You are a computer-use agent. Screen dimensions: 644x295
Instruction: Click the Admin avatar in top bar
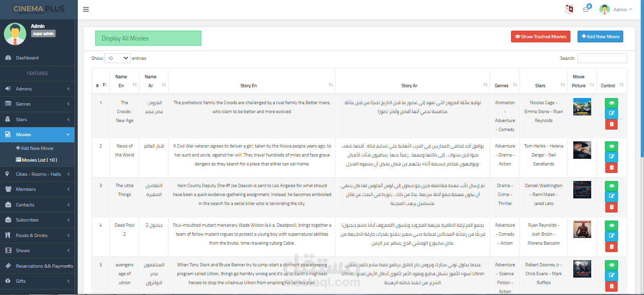[x=604, y=9]
